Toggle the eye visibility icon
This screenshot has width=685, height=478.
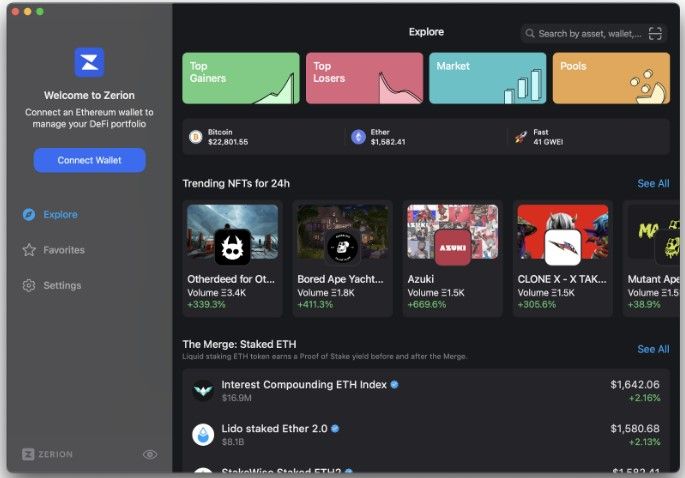click(150, 454)
